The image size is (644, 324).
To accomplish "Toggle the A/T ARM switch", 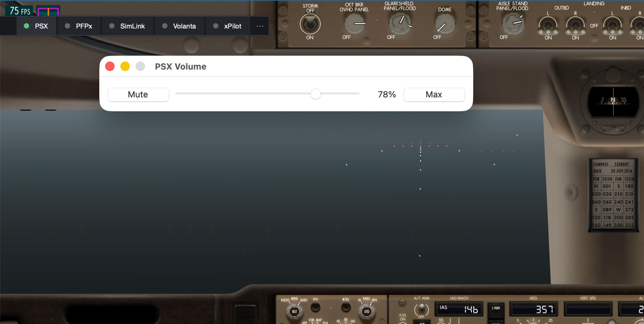I will tap(421, 309).
